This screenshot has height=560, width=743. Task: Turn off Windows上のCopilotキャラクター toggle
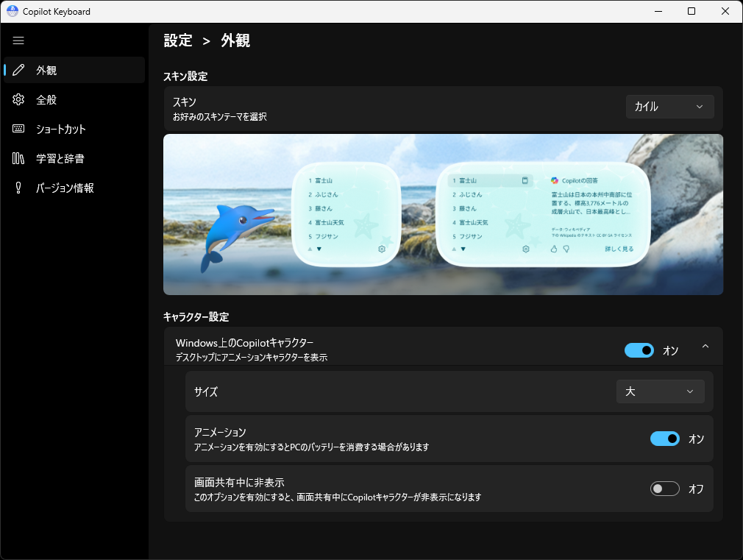point(639,350)
